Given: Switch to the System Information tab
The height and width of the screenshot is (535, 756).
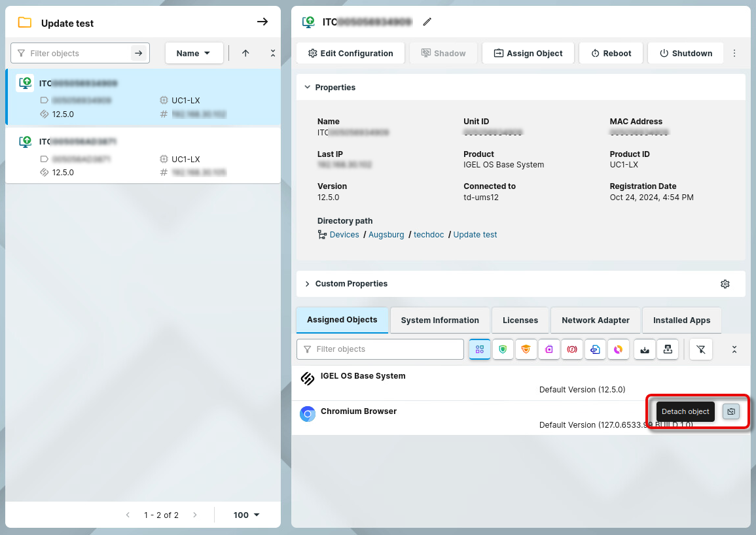Looking at the screenshot, I should click(x=440, y=320).
